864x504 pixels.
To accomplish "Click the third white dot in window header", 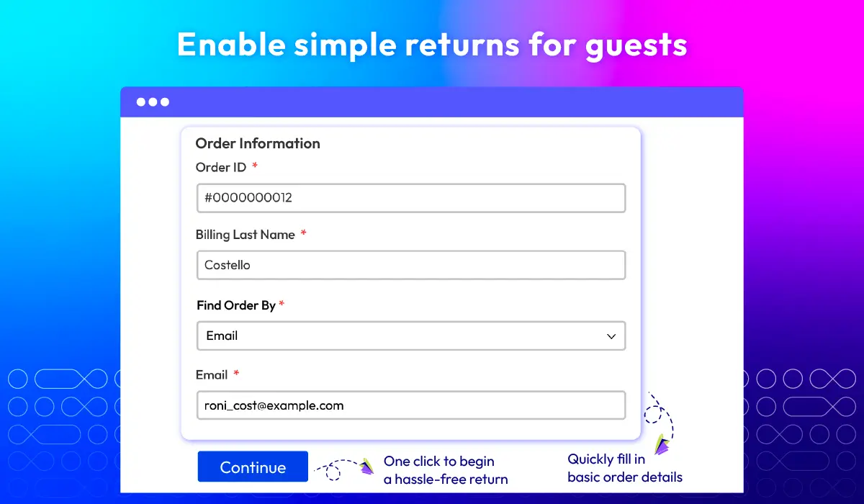I will [x=165, y=102].
